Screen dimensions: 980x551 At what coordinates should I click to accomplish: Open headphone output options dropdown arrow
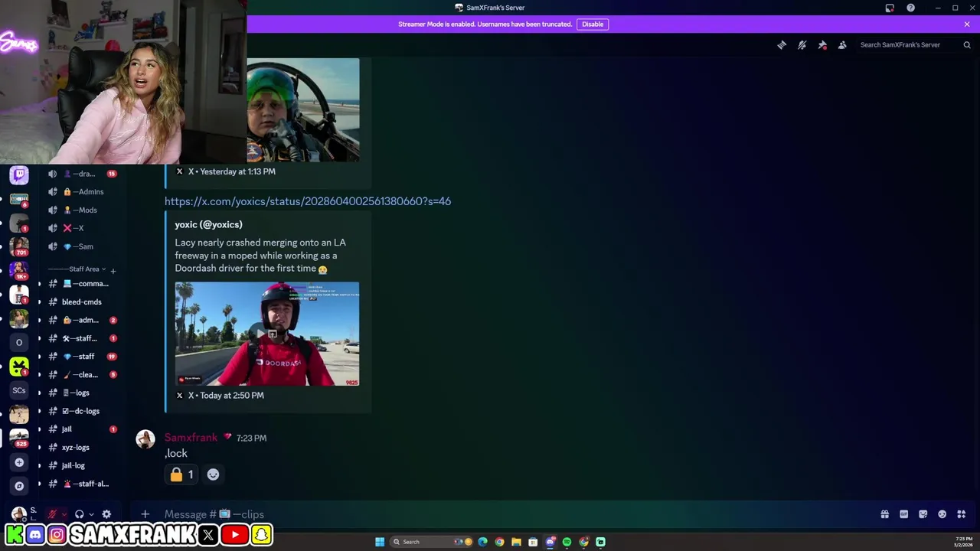(91, 514)
